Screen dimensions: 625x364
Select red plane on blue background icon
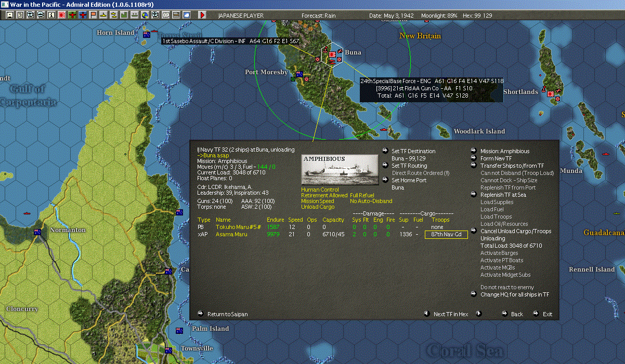tap(83, 15)
